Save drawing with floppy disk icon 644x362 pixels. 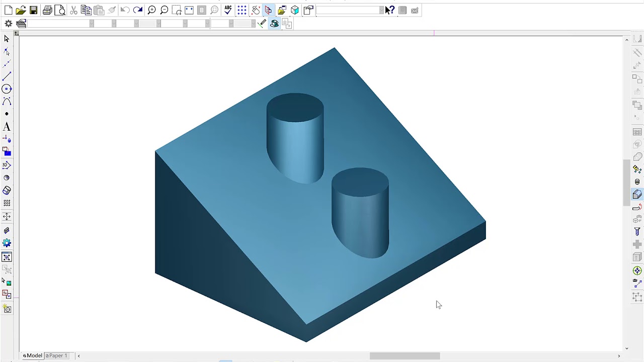33,10
